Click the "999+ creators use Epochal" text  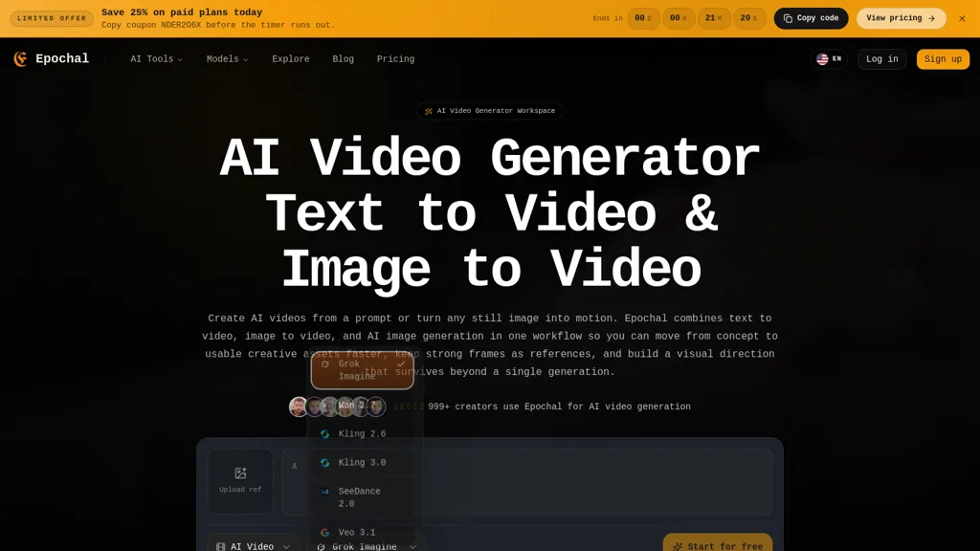[x=559, y=406]
